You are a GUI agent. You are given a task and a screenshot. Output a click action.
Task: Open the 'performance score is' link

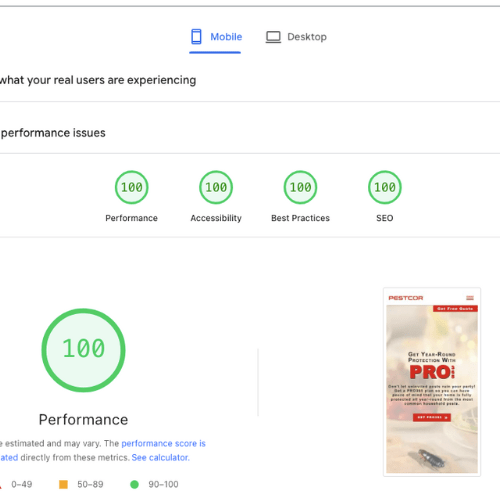pos(163,443)
